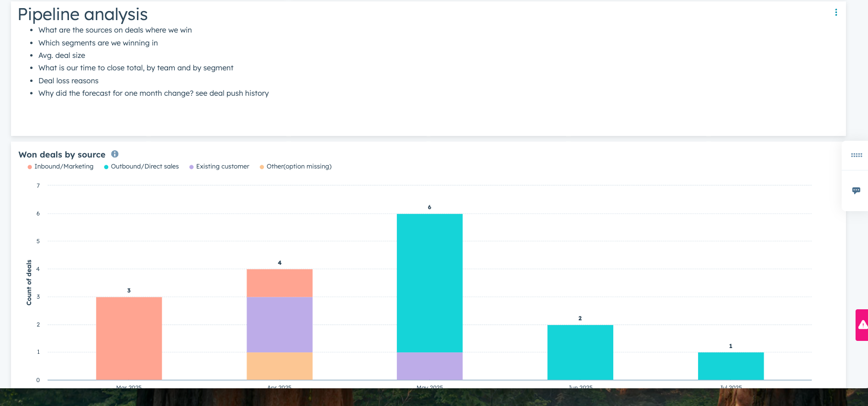
Task: Click the Jun 2025 Outbound bar
Action: (580, 352)
